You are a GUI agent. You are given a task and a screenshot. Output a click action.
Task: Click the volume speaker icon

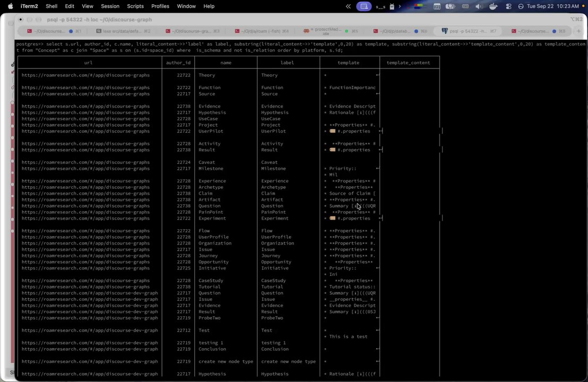click(479, 6)
